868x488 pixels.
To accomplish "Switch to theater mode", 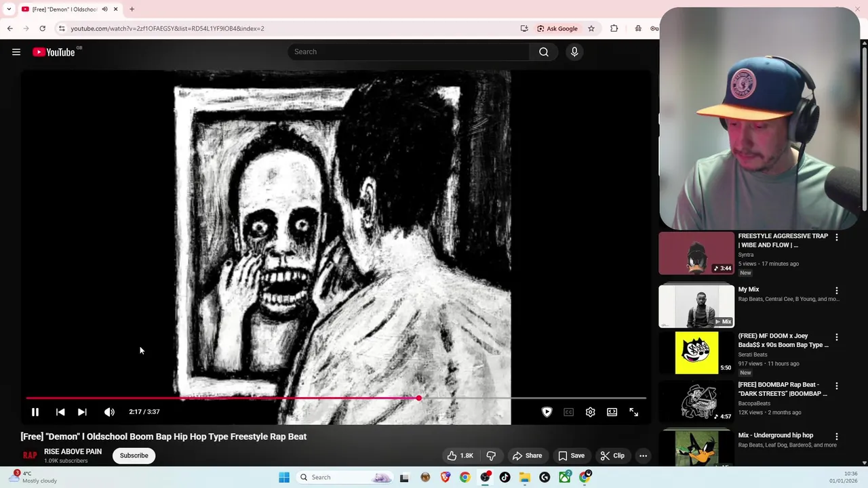I will 612,412.
